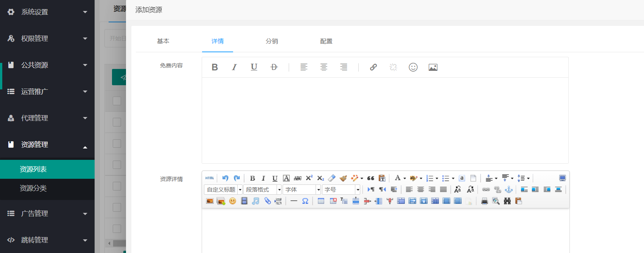644x253 pixels.
Task: Print the content with printer icon
Action: 484,201
